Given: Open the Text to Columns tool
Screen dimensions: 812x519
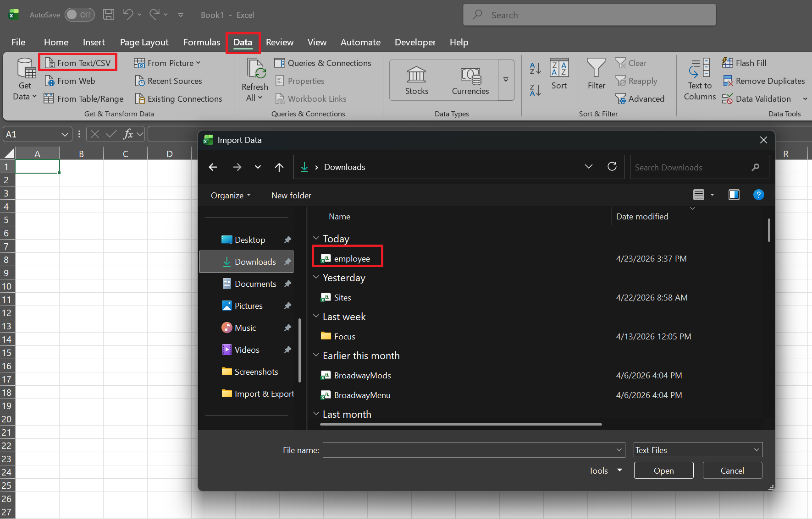Looking at the screenshot, I should pos(699,79).
